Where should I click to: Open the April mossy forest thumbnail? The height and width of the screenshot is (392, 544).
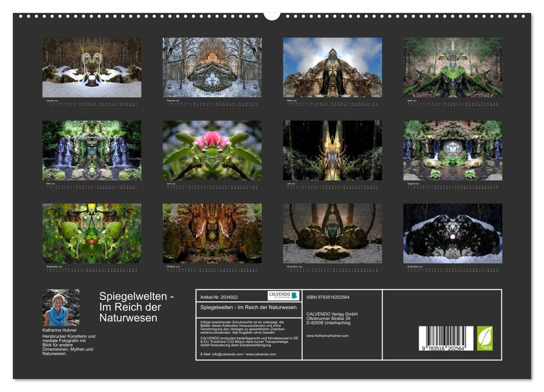[453, 67]
